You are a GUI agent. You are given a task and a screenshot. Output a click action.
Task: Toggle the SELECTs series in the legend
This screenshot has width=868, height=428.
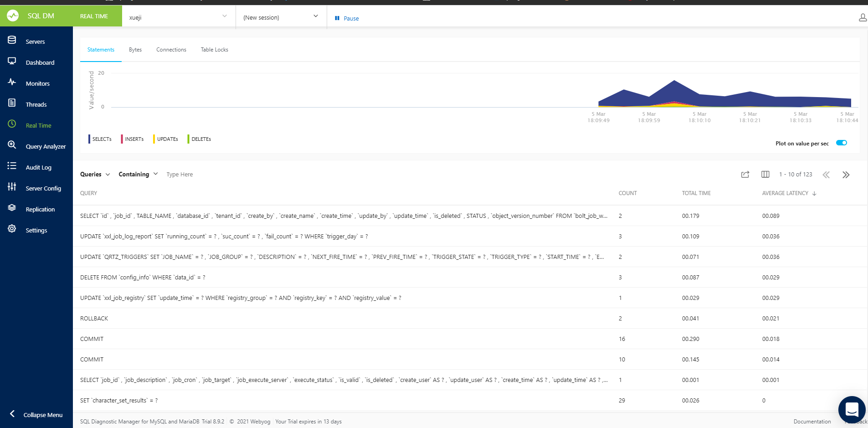[x=102, y=139]
